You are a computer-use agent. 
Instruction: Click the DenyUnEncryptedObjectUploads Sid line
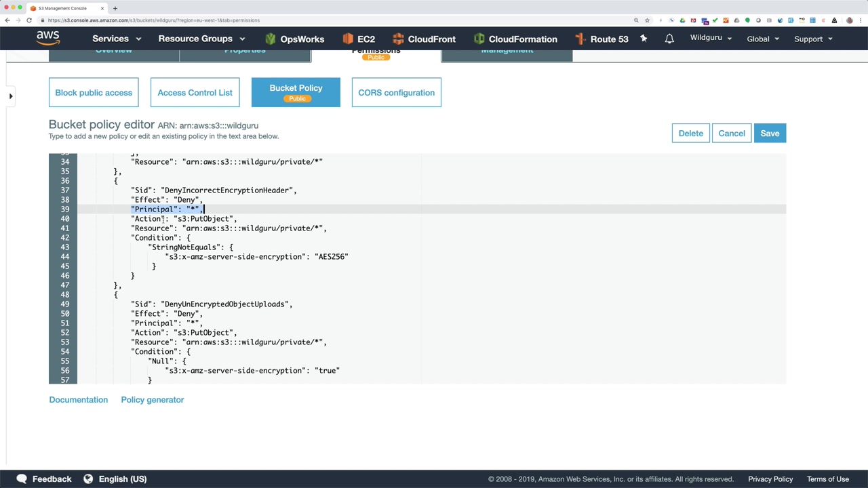pyautogui.click(x=212, y=304)
